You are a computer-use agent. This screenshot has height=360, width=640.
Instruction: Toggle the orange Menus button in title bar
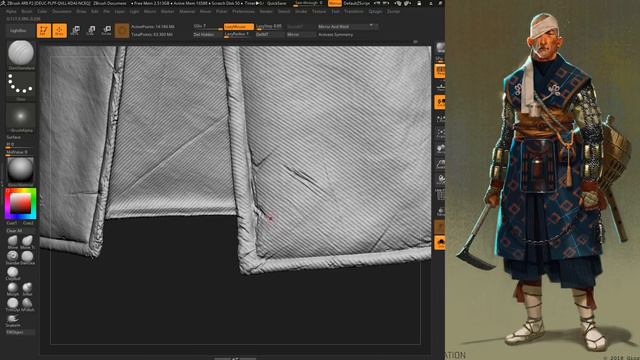tap(335, 3)
